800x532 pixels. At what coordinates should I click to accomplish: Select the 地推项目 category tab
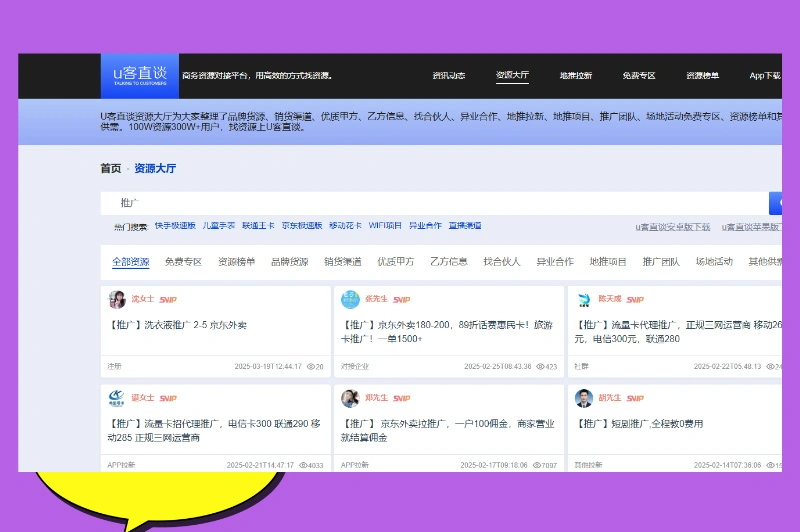click(x=608, y=262)
